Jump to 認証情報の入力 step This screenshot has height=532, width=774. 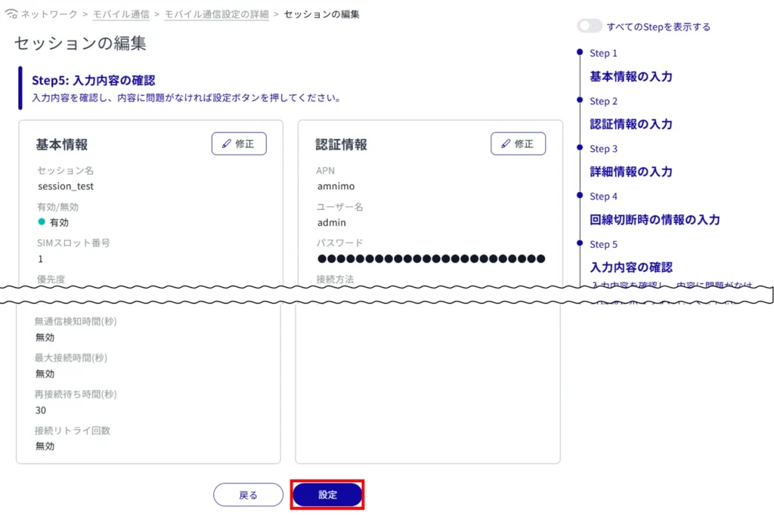coord(630,124)
